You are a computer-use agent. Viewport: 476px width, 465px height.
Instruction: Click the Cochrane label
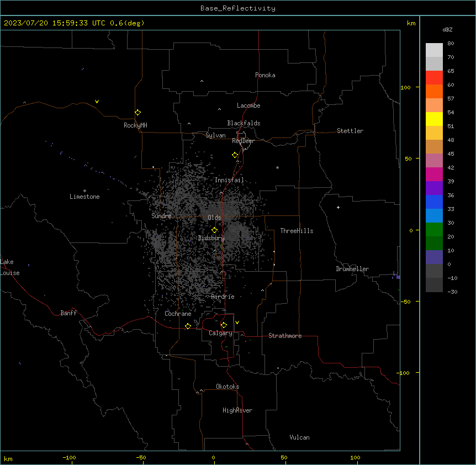point(178,314)
